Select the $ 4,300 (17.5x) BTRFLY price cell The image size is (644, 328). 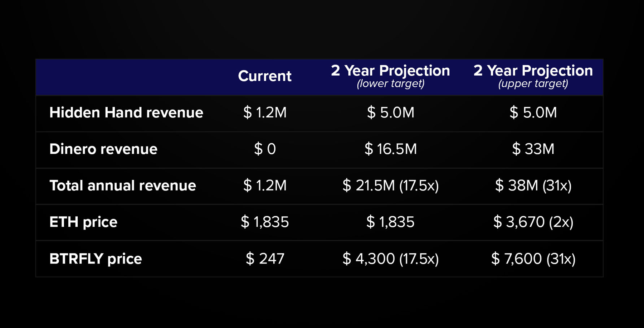[x=390, y=259]
